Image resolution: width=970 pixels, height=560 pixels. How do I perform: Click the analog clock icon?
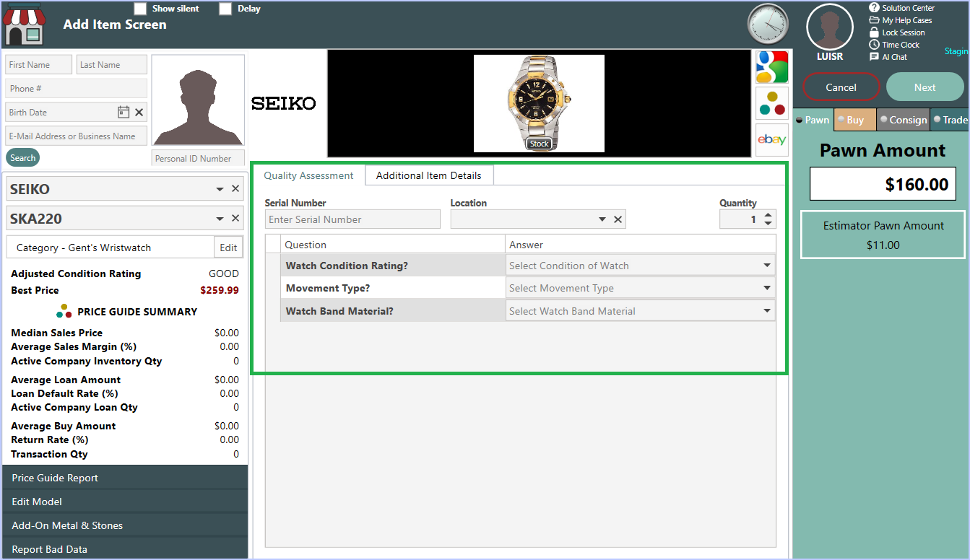[768, 24]
